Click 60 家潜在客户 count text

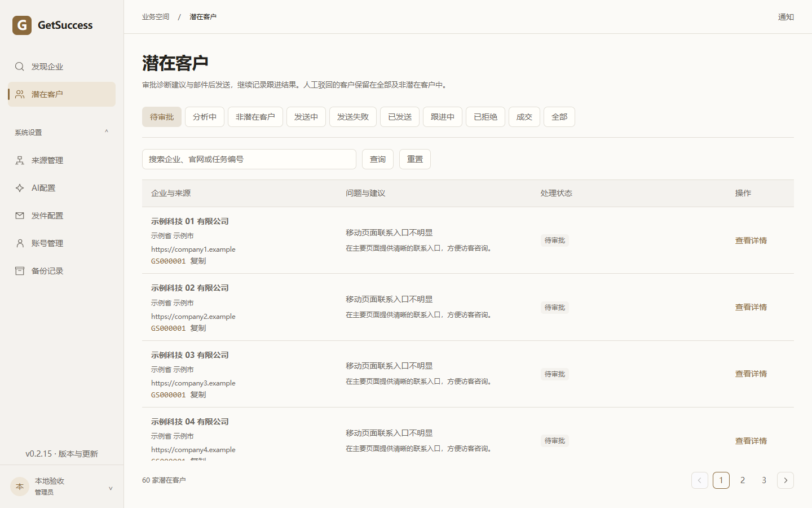click(164, 480)
